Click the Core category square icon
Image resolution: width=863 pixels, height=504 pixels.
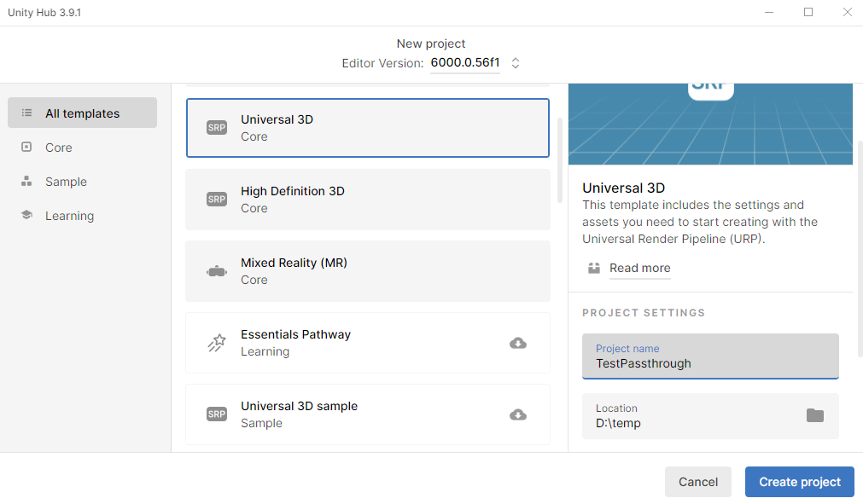click(x=26, y=147)
